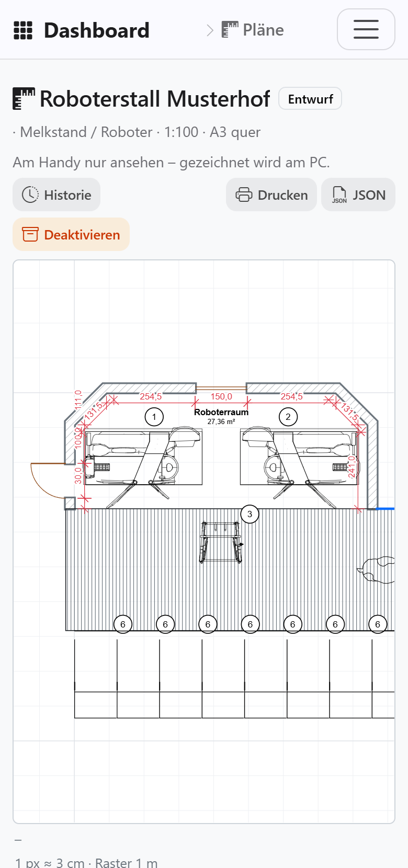Click the Pläne ruler icon
Screen dimensions: 408x868
pos(230,30)
